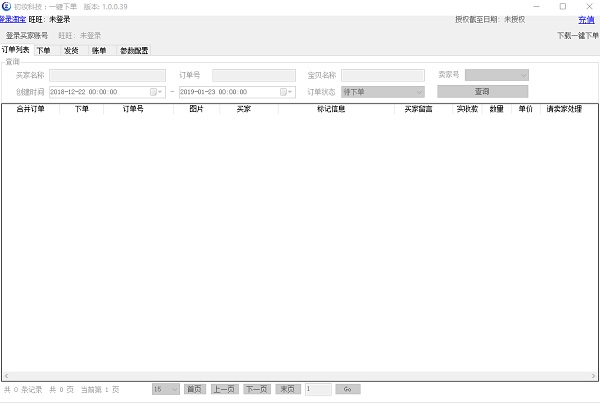
Task: Close the 一键下单 window
Action: click(x=589, y=7)
